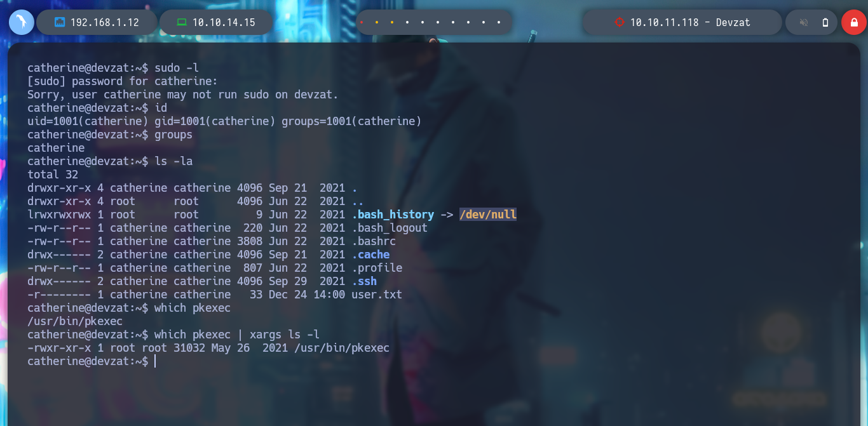The image size is (868, 426).
Task: Click the red lock screen button
Action: [x=854, y=22]
